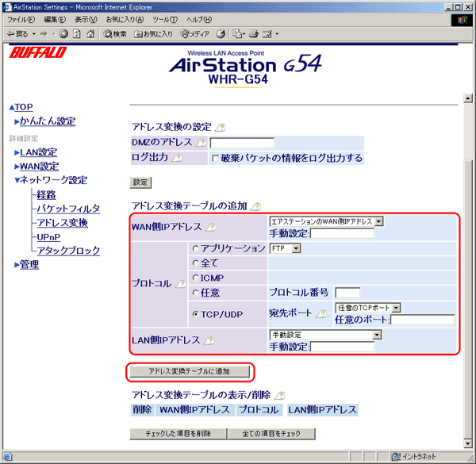Image resolution: width=476 pixels, height=464 pixels.
Task: Click the 設定 button
Action: pyautogui.click(x=140, y=182)
